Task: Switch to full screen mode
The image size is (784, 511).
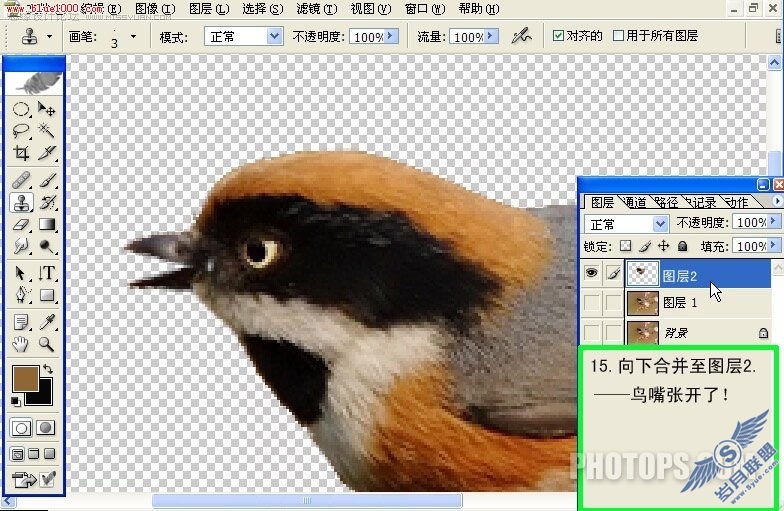Action: 50,454
